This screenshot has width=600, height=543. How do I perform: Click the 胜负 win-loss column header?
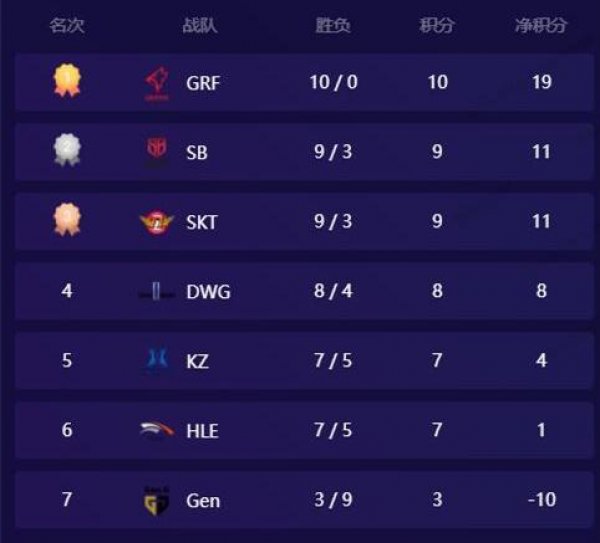[333, 26]
